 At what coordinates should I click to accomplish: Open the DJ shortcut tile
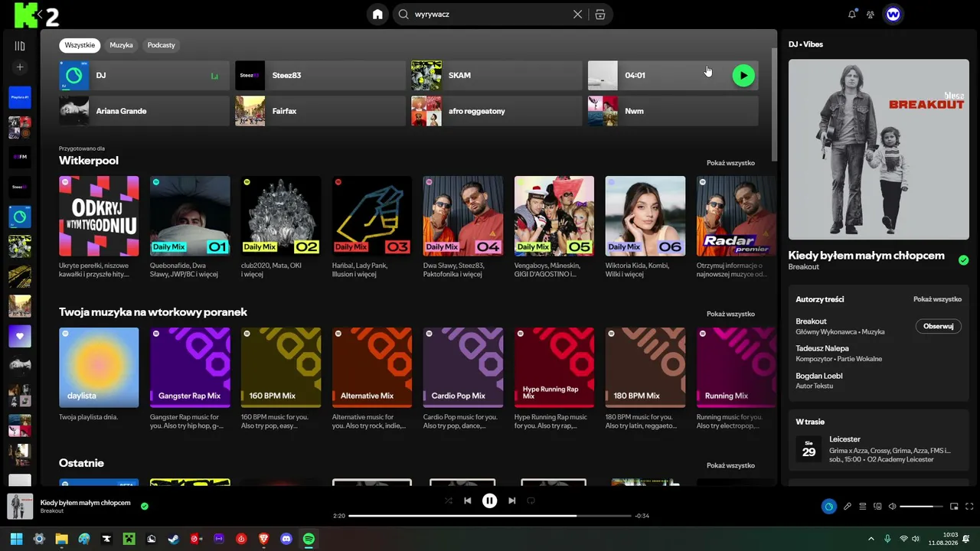point(144,76)
